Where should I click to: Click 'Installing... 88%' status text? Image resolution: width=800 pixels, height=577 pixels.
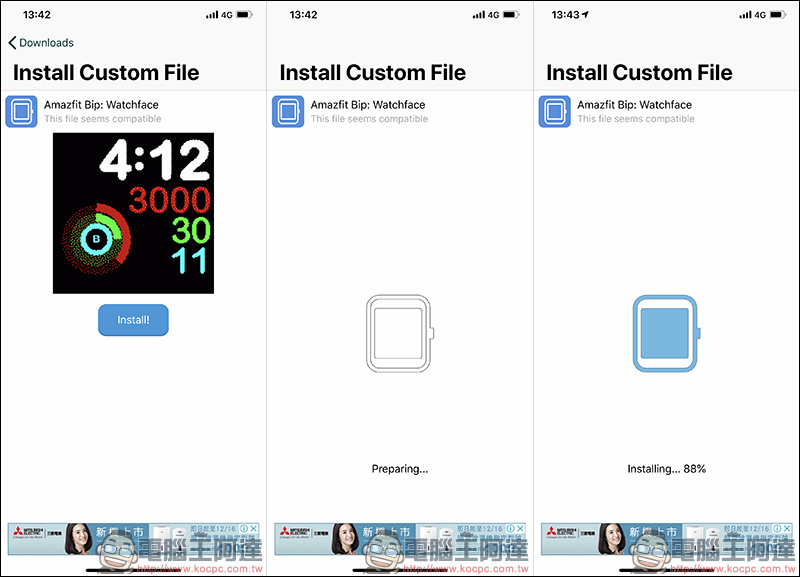point(666,469)
